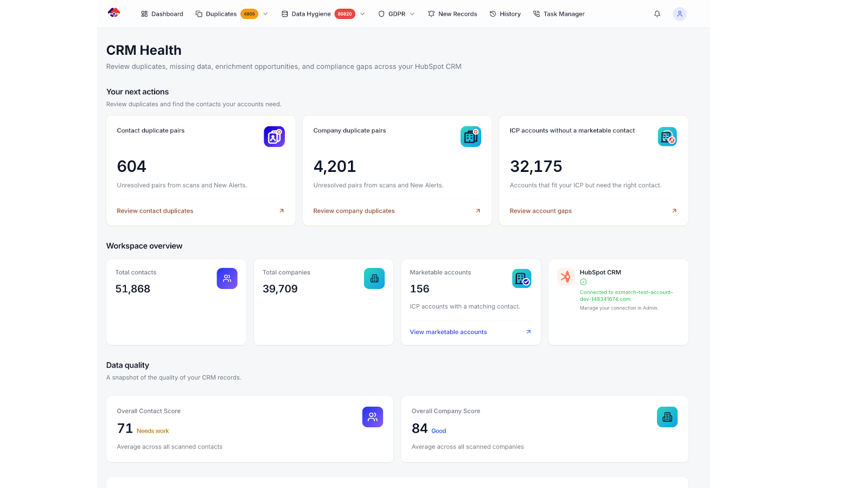Expand the Duplicates menu chevron

click(x=265, y=14)
